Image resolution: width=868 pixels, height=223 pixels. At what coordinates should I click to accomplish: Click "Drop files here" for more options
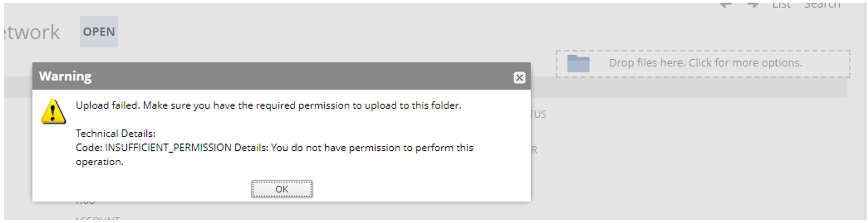[705, 63]
